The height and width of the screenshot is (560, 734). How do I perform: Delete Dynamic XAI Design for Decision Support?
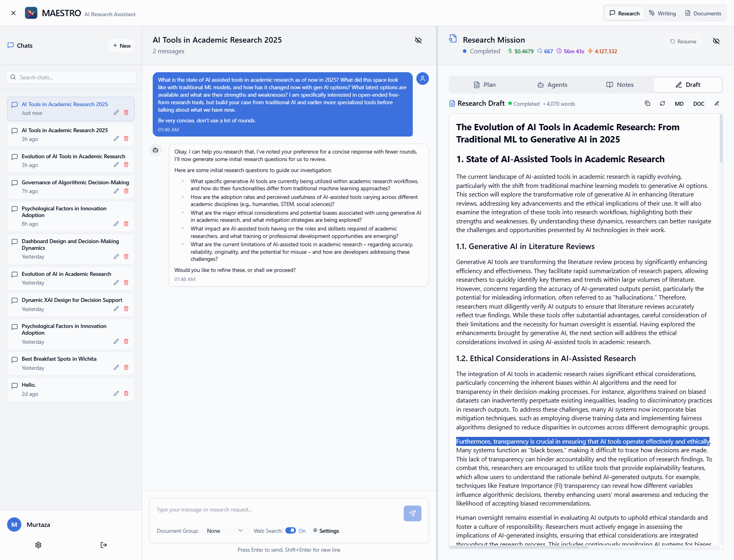(x=126, y=309)
